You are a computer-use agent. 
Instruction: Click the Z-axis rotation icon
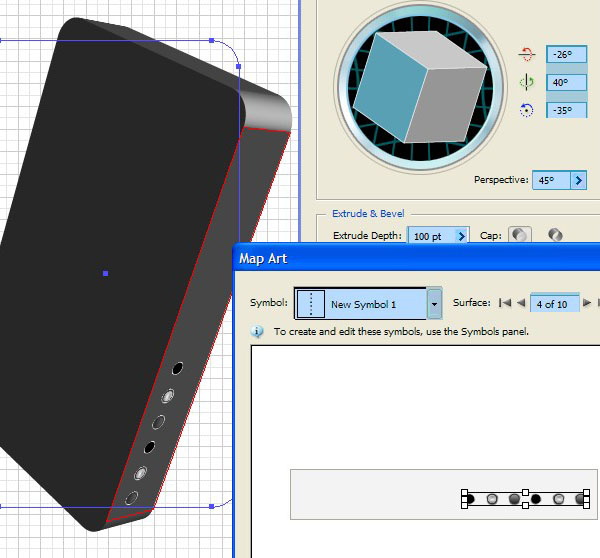coord(527,110)
